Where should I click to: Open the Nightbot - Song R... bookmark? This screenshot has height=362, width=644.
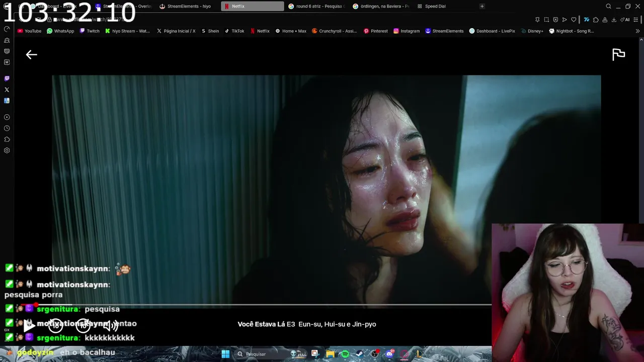coord(571,31)
